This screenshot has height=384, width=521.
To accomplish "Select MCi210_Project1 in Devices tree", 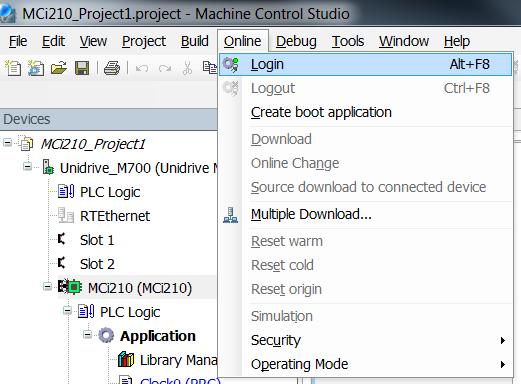I will point(93,144).
